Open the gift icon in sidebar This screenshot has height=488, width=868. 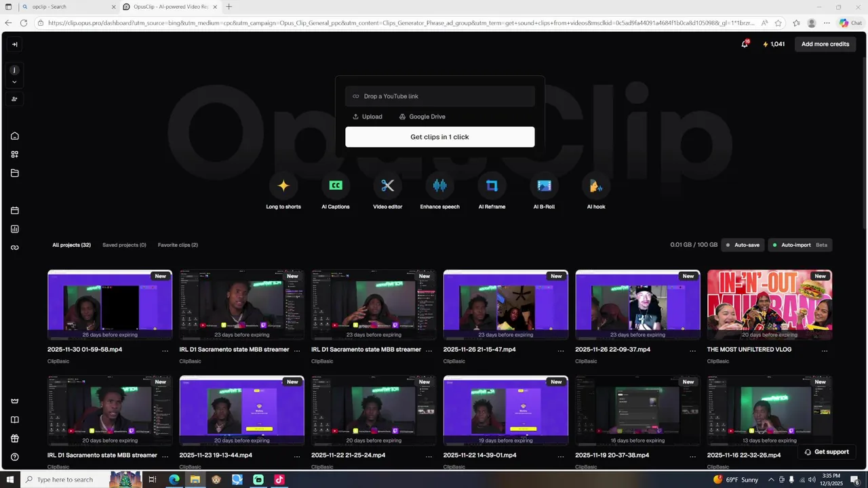[x=15, y=439]
